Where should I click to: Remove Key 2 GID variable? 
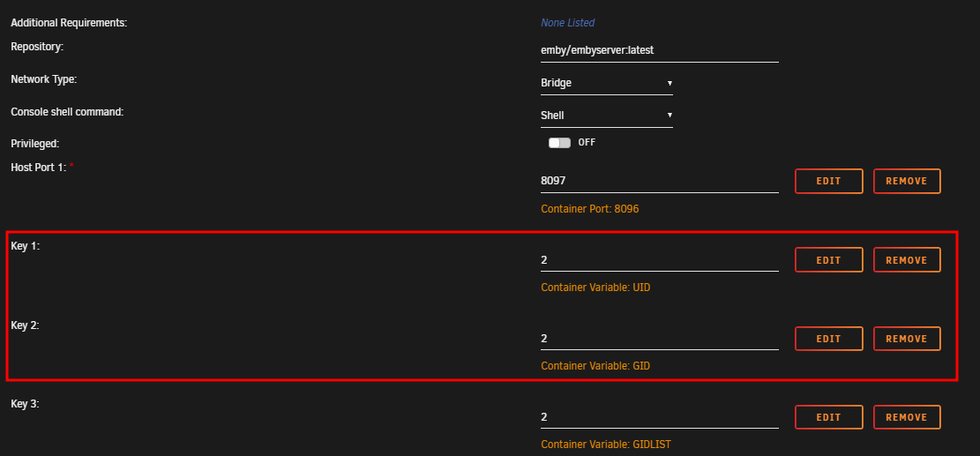point(907,339)
